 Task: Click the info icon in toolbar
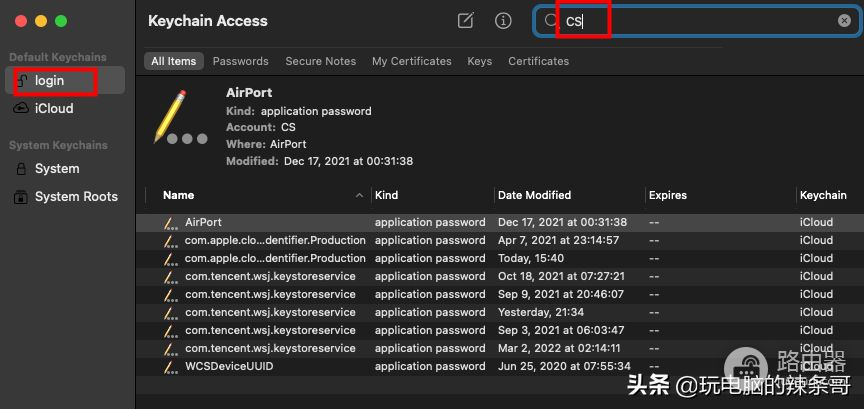pos(503,21)
